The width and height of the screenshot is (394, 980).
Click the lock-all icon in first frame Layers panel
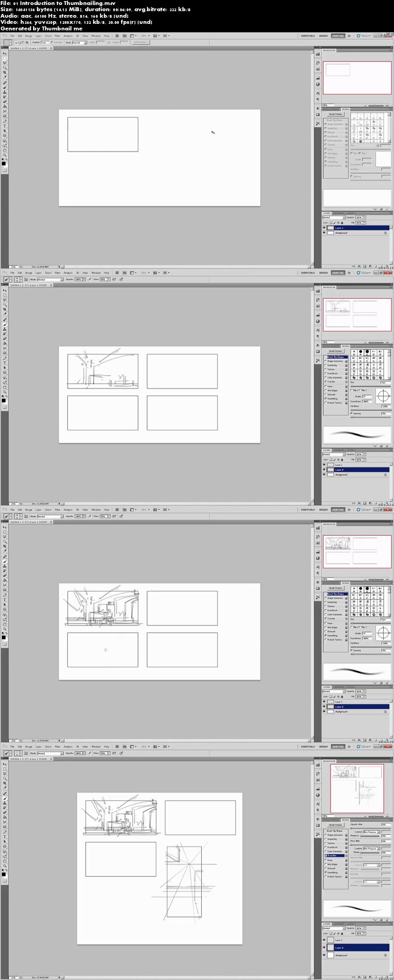342,223
